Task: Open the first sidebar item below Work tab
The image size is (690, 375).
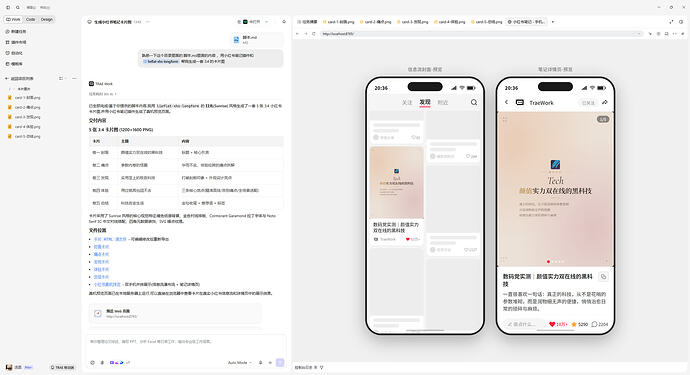Action: click(16, 32)
